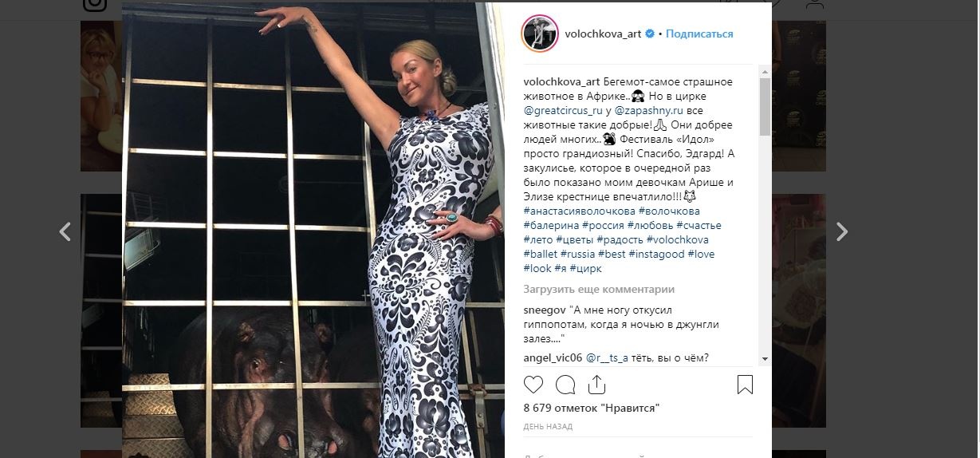This screenshot has width=980, height=458.
Task: Open comments via speech bubble icon
Action: click(x=565, y=385)
